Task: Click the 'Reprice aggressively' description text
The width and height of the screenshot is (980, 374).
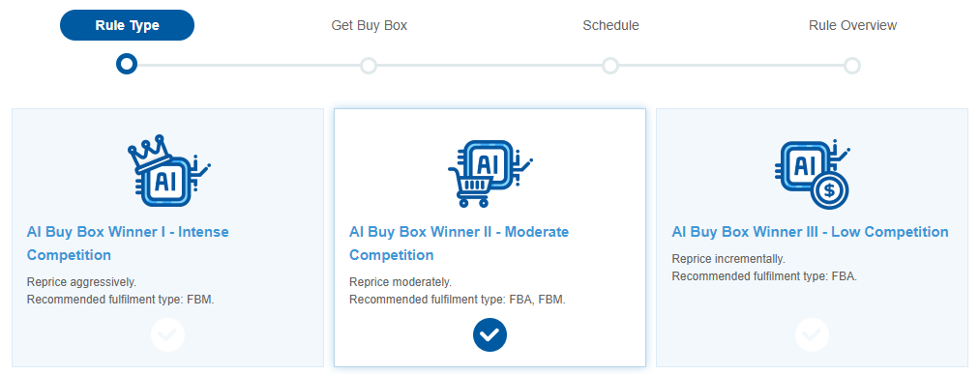Action: coord(82,282)
